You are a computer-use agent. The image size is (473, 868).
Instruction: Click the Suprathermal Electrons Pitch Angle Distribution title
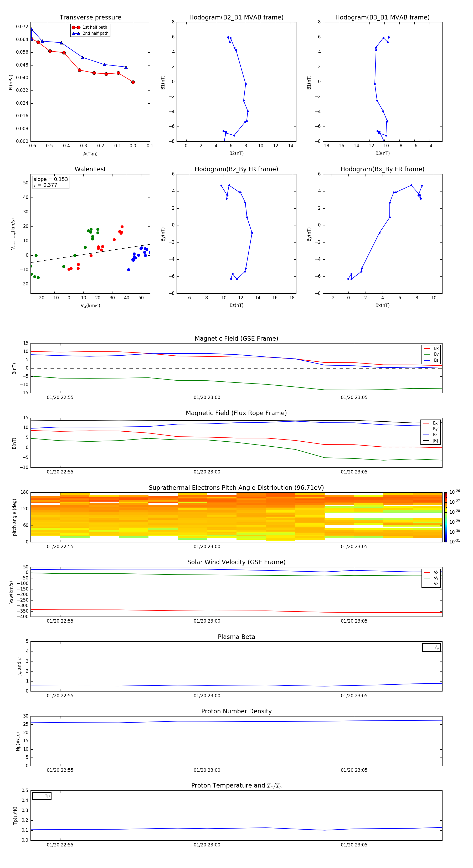pos(236,488)
